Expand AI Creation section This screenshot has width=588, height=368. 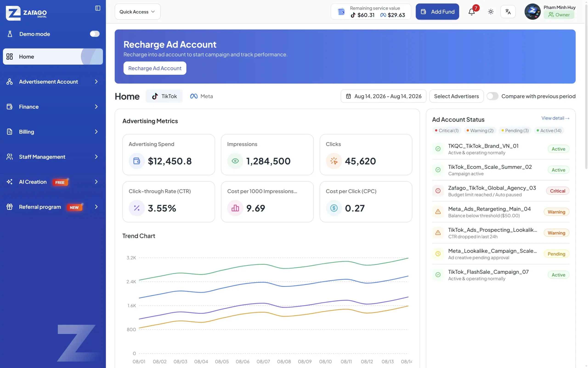(x=53, y=182)
